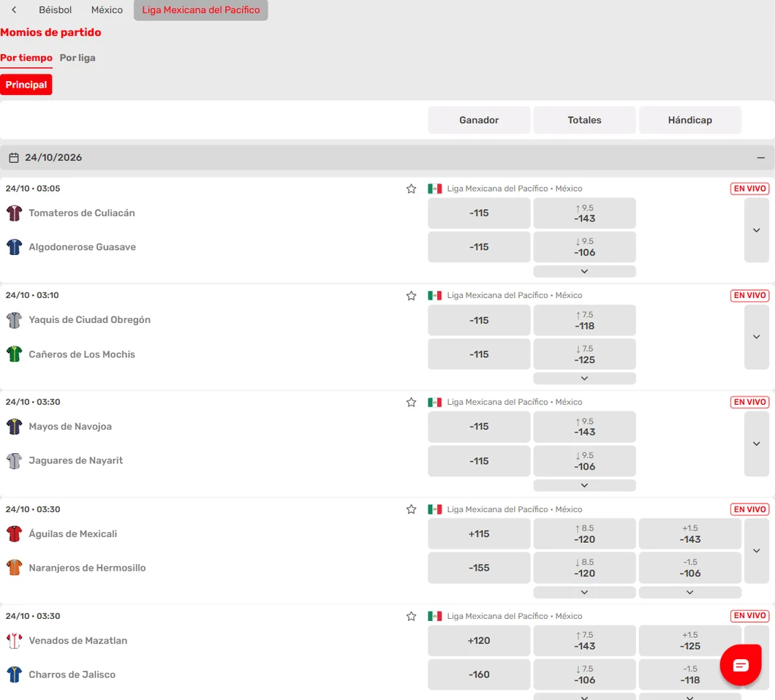Navigate to Béisbol breadcrumb

tap(56, 10)
